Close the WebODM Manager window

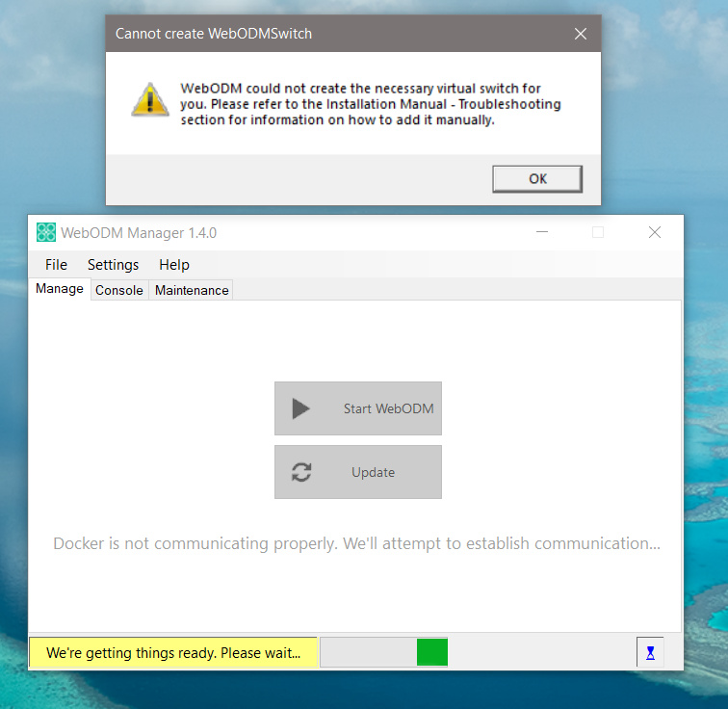(655, 232)
